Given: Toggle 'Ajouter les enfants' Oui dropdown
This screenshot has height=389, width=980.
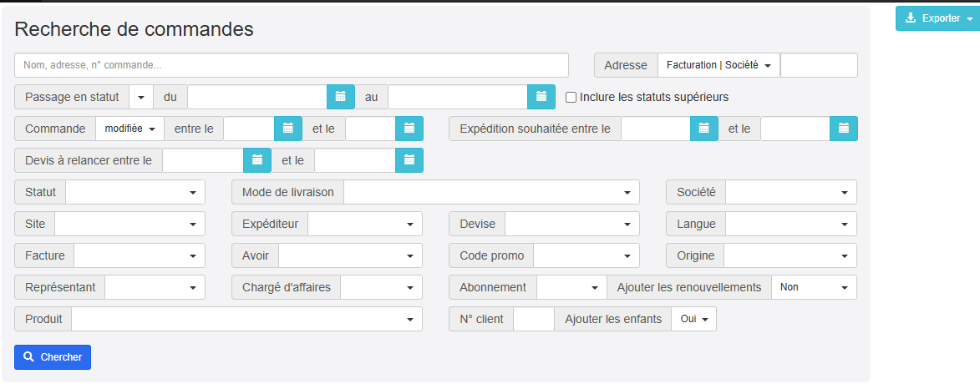Looking at the screenshot, I should [x=693, y=319].
